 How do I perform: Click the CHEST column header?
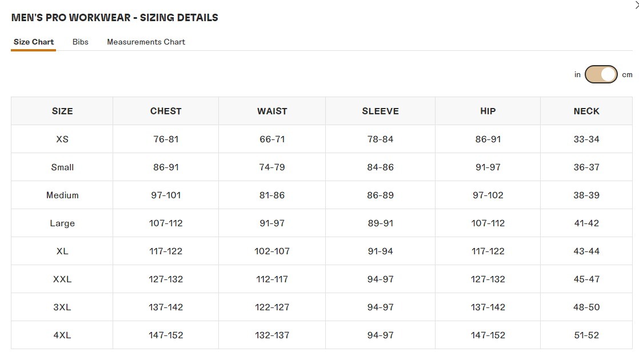(166, 111)
